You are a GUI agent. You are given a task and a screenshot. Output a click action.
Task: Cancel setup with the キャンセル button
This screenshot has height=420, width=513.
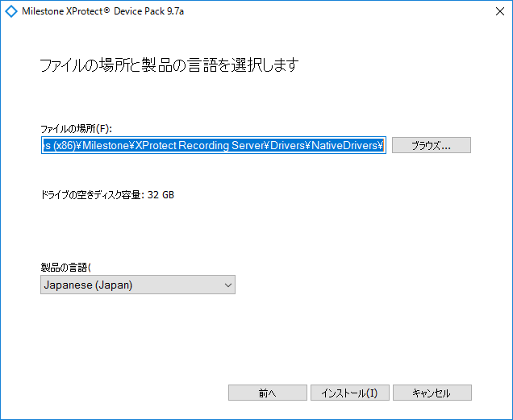click(x=432, y=393)
